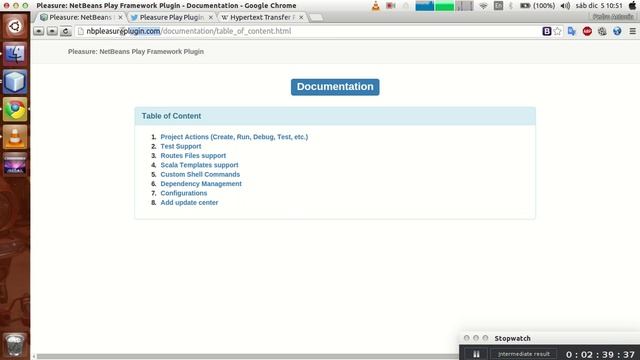Reload the page with the refresh icon

click(66, 31)
